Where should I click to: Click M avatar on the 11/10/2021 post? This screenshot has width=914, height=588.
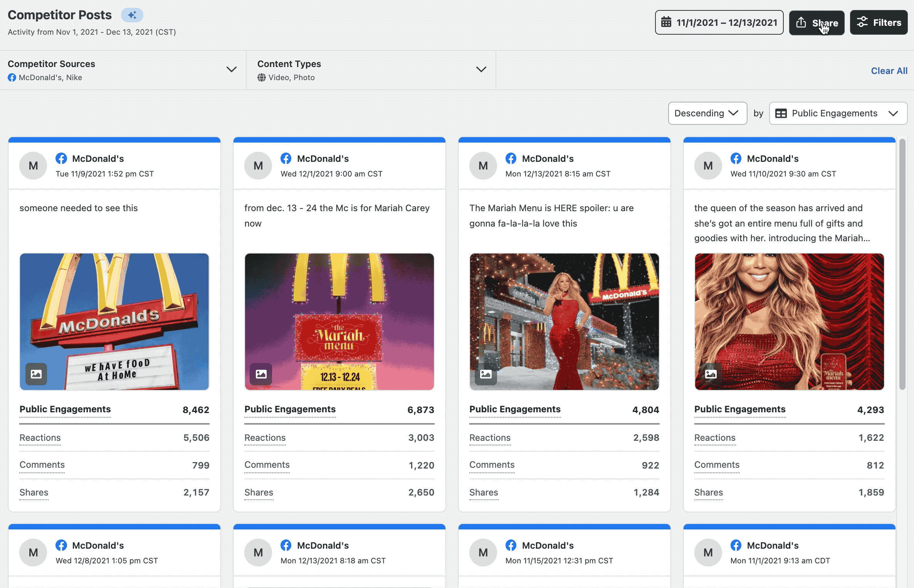click(708, 166)
